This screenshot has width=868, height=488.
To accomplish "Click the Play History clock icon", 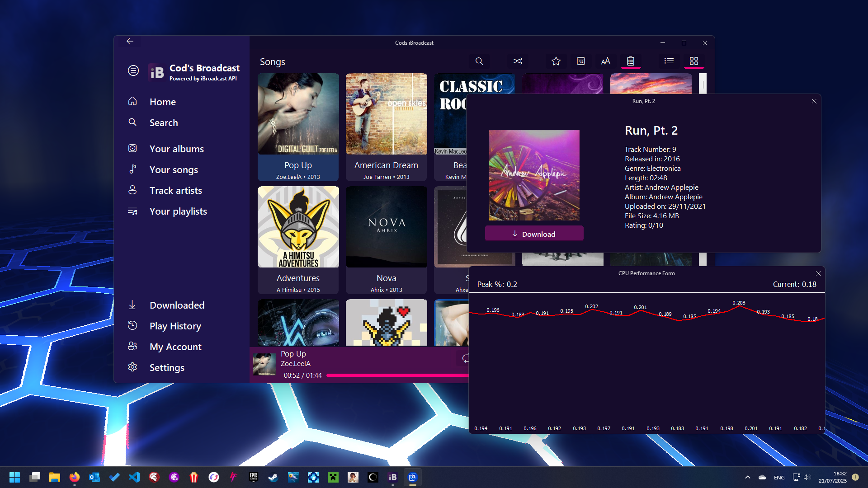I will pyautogui.click(x=132, y=325).
